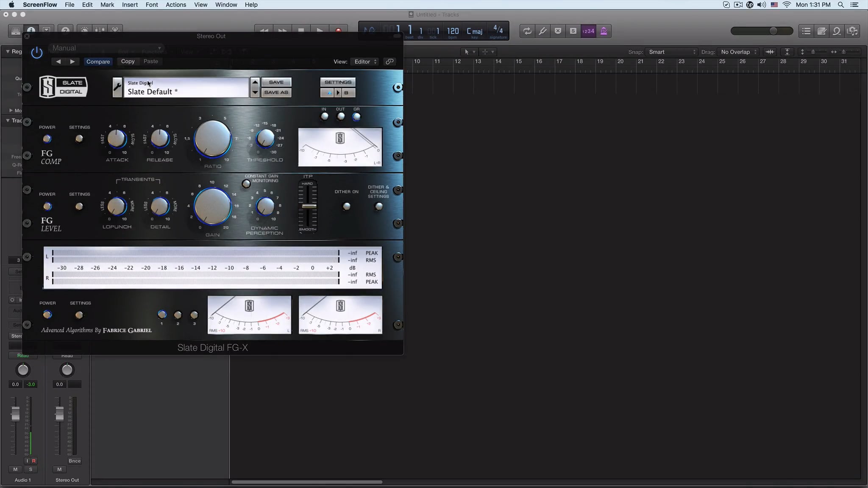Viewport: 868px width, 488px height.
Task: Click the Slate Default preset name field
Action: coord(186,88)
